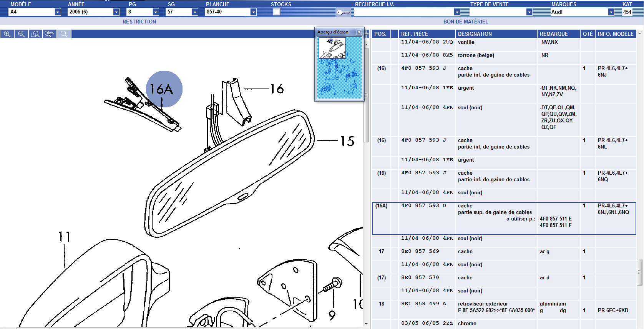Open the Modèle dropdown showing A4
This screenshot has width=644, height=329.
[58, 12]
